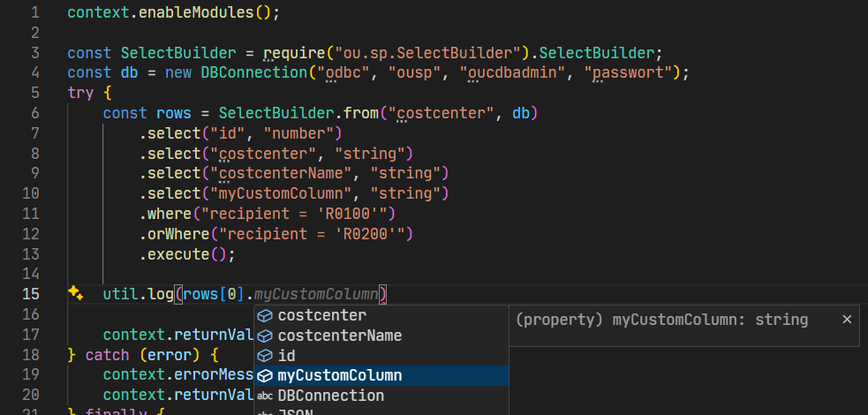Screen dimensions: 868x415
Task: Click the property icon next to id suggestion
Action: 266,356
